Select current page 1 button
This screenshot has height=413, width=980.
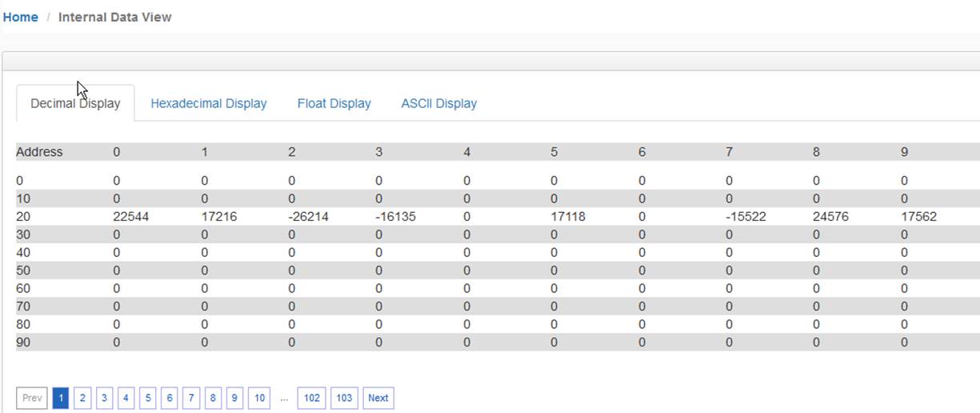point(61,398)
